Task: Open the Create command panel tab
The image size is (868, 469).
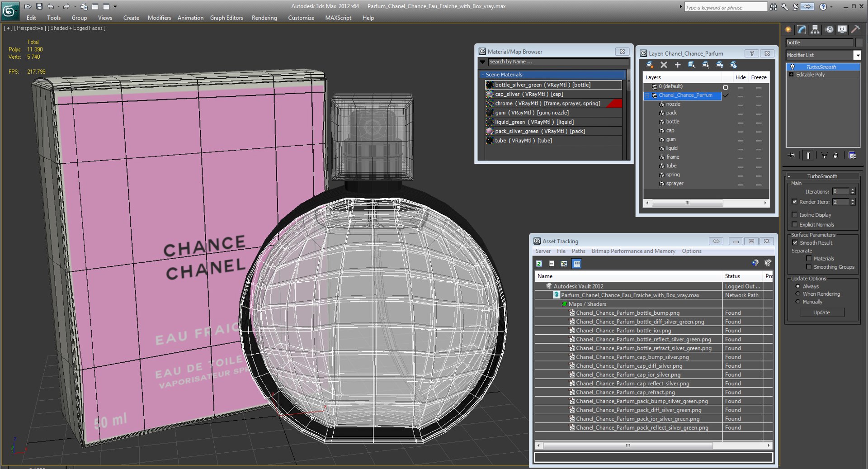Action: [x=788, y=29]
